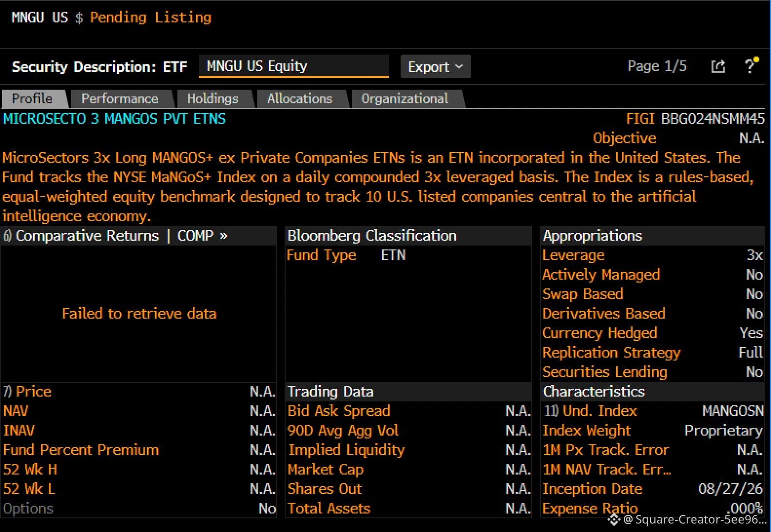
Task: Click the Characteristics section header
Action: [594, 391]
